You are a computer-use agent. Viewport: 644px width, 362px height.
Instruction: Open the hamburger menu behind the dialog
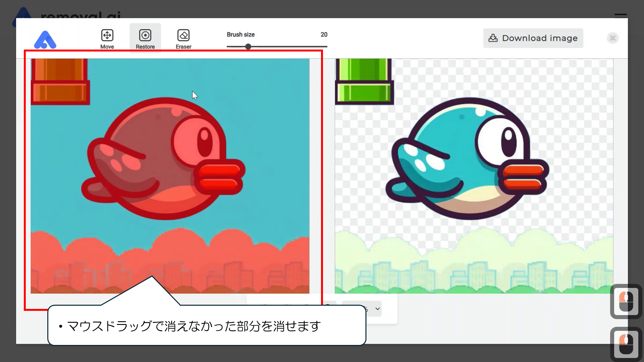point(620,15)
